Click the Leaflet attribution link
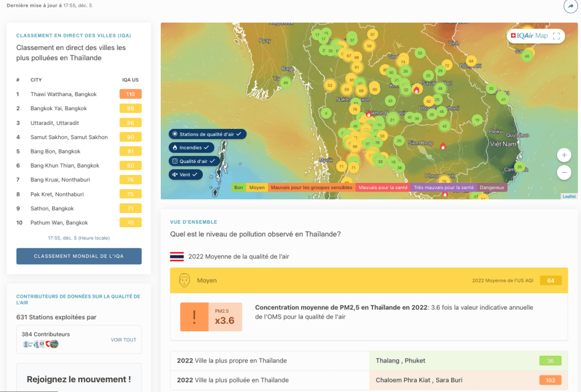This screenshot has width=581, height=392. click(x=569, y=197)
